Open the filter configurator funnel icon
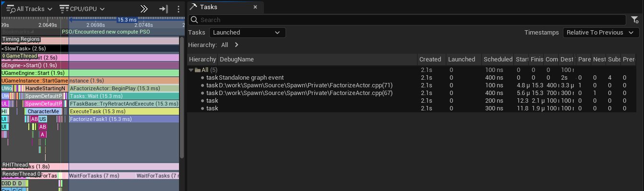Viewport: 644px width, 191px height. 634,20
